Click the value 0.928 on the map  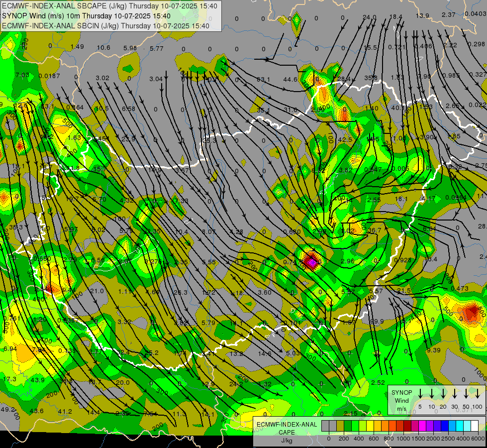[x=402, y=260]
